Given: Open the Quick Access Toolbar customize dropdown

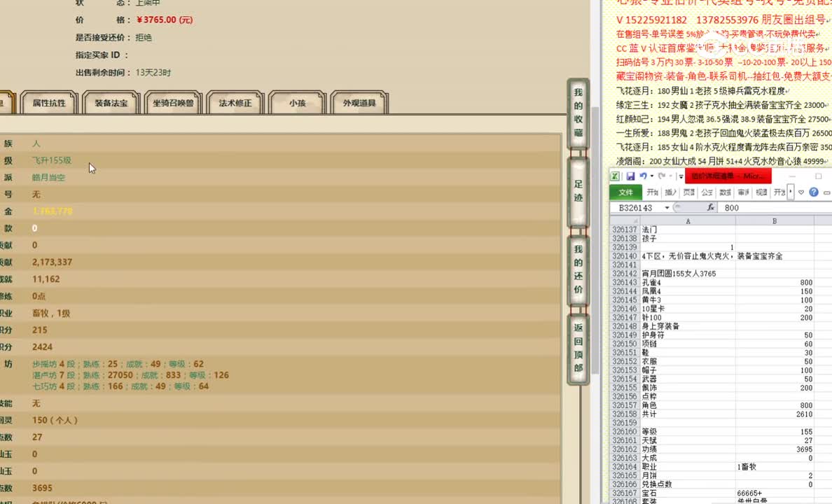Looking at the screenshot, I should 681,176.
